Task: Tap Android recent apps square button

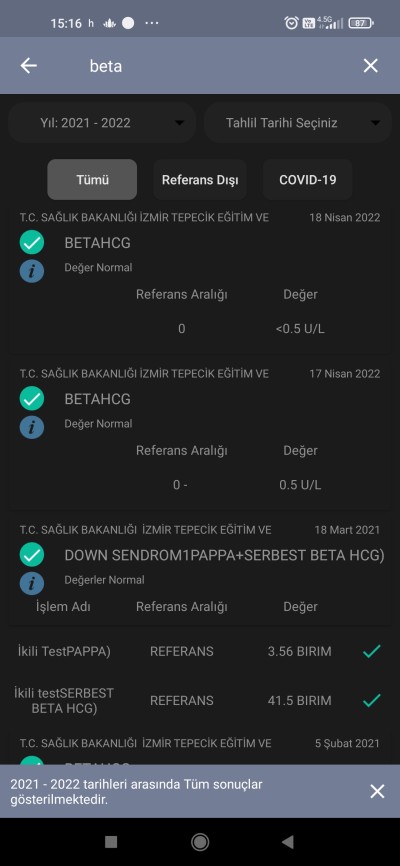Action: coord(111,842)
